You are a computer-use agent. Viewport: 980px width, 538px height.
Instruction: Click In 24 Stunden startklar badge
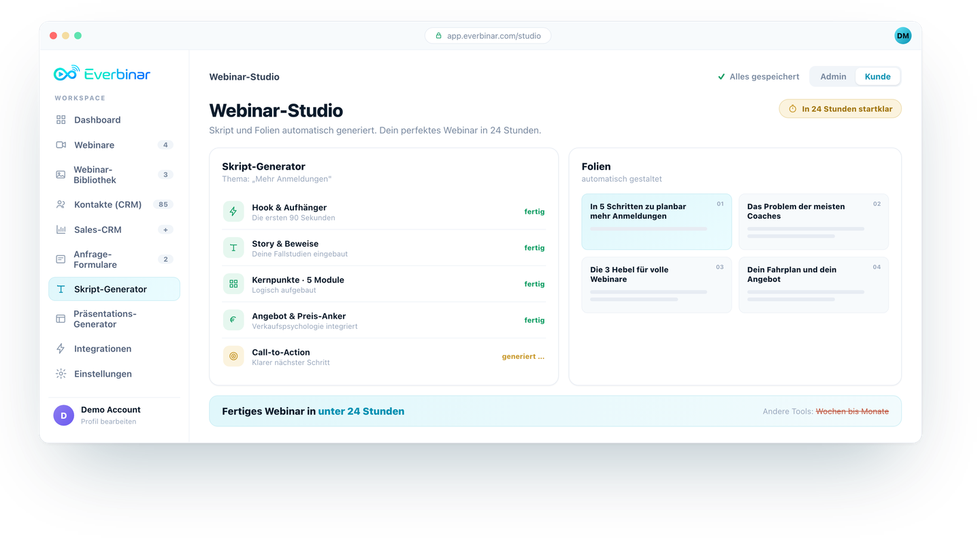(x=840, y=109)
